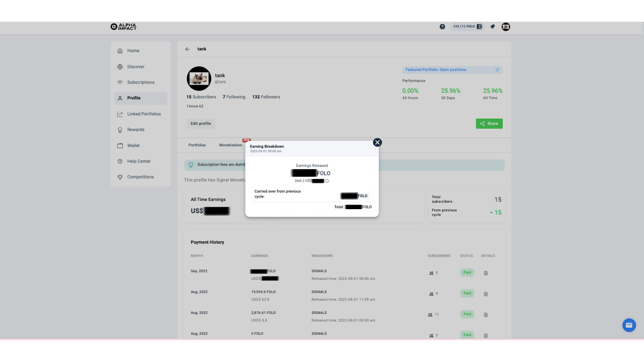Open the 132 Followers list
Image resolution: width=644 pixels, height=362 pixels.
point(266,97)
